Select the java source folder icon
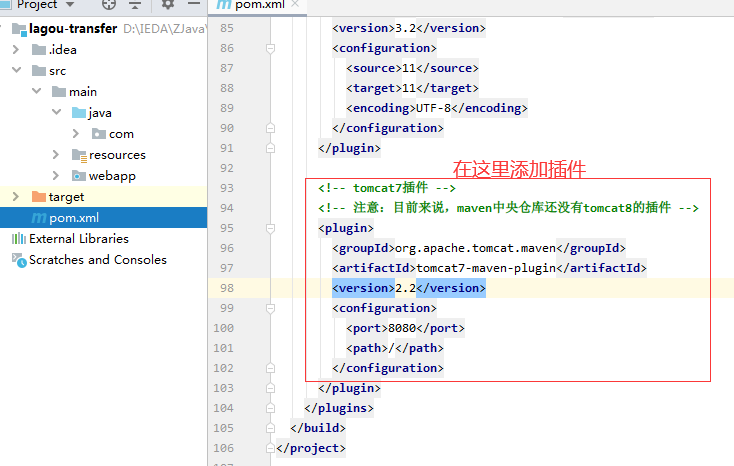The image size is (734, 466). pos(79,112)
